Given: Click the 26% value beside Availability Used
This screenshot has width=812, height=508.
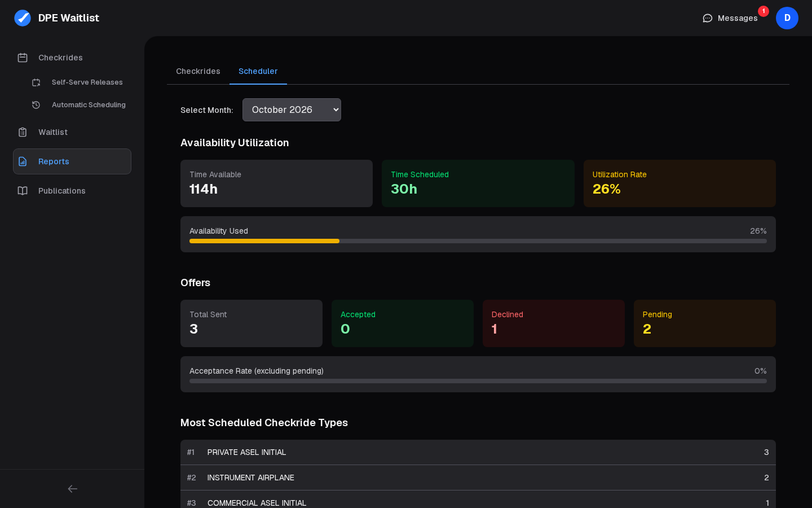Looking at the screenshot, I should [758, 231].
